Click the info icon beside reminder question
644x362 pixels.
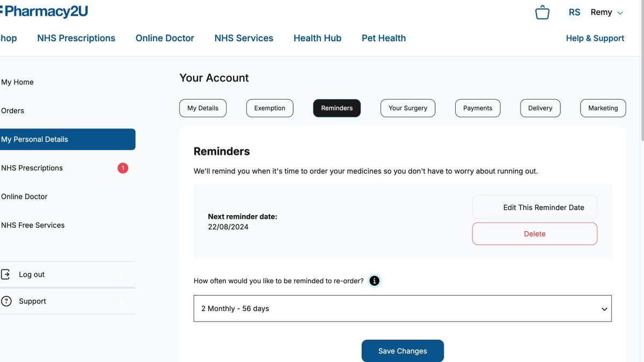pos(375,280)
